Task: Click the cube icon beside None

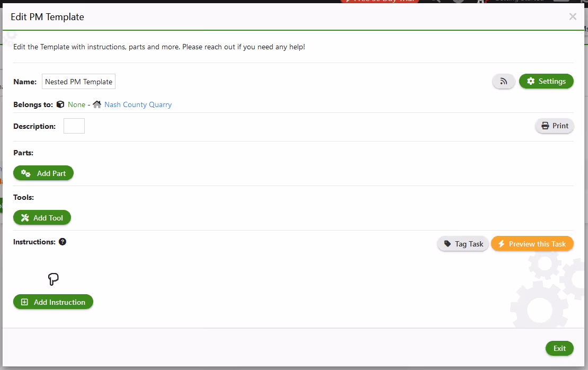Action: tap(60, 104)
